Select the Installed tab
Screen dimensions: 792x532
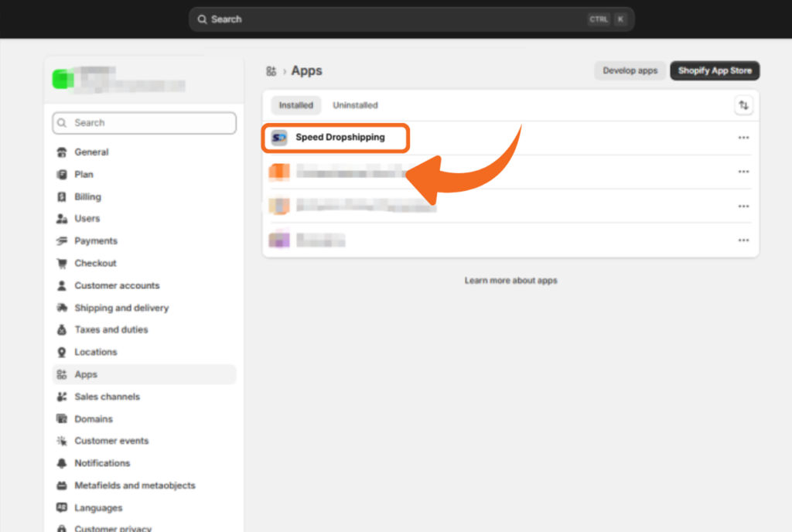(296, 105)
